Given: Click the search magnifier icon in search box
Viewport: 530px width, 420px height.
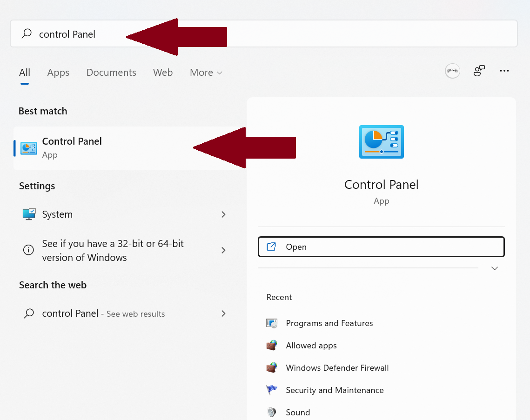Looking at the screenshot, I should click(x=27, y=33).
